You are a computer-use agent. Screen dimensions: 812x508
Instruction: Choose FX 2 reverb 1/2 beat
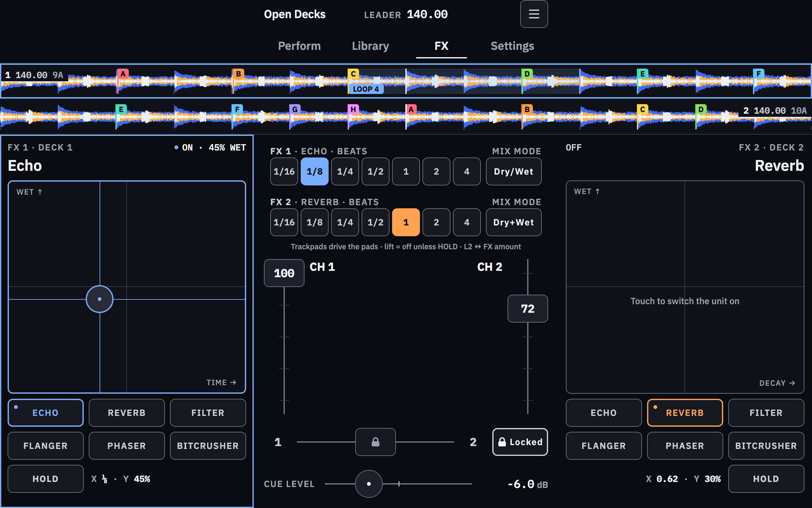coord(376,222)
